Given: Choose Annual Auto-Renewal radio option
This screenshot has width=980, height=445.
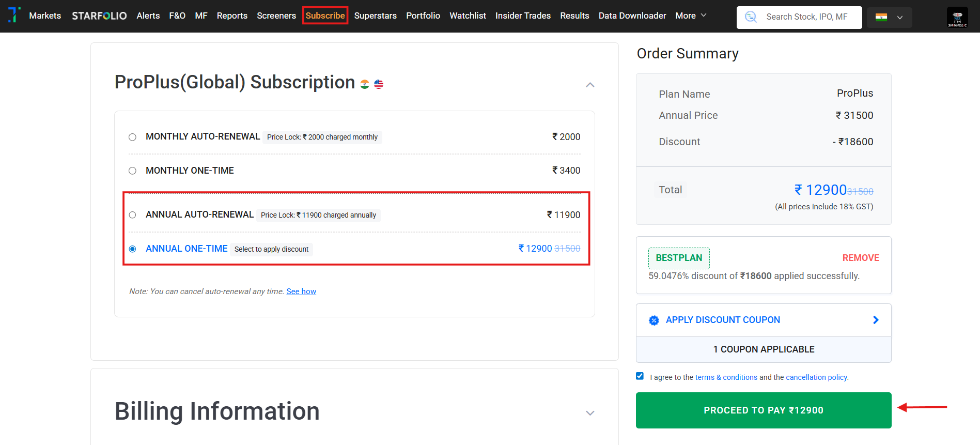Looking at the screenshot, I should 133,215.
